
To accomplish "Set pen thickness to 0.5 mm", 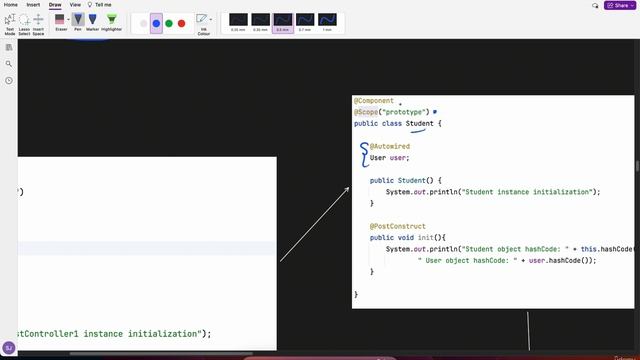I will [282, 22].
